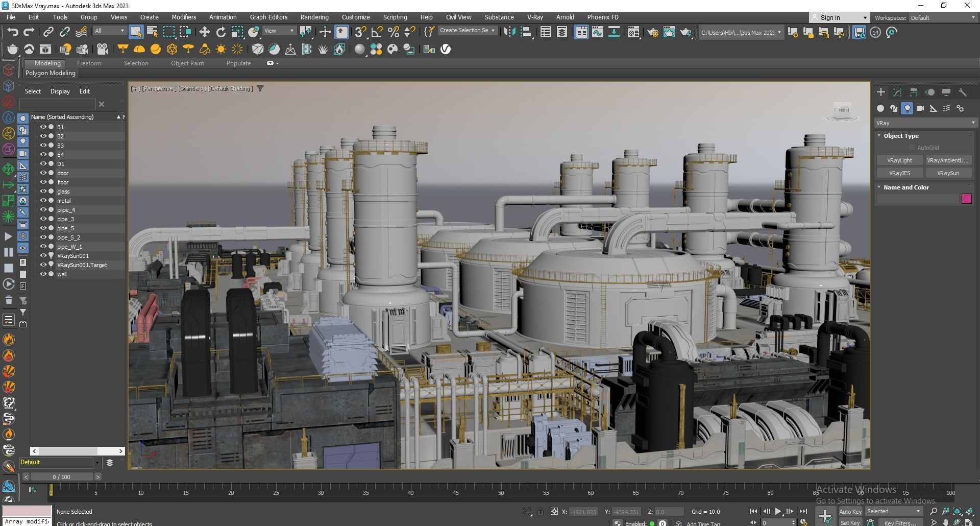This screenshot has width=980, height=526.
Task: Click the teapot icon in second toolbar
Action: click(x=13, y=49)
